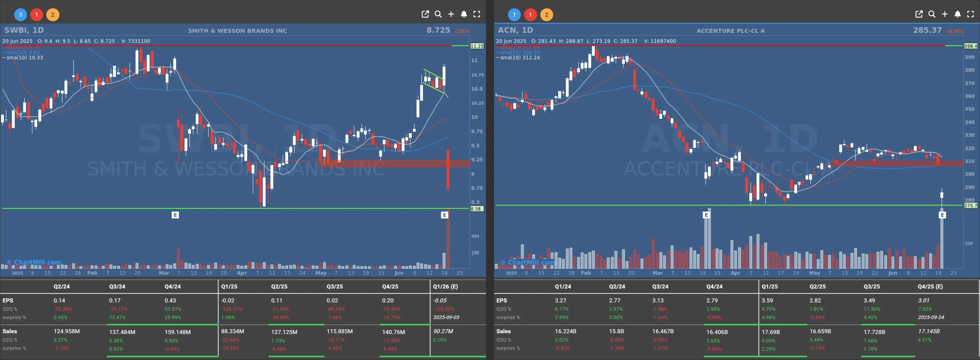Click ACN estimated sales 17.145B
This screenshot has height=360, width=980.
click(929, 331)
